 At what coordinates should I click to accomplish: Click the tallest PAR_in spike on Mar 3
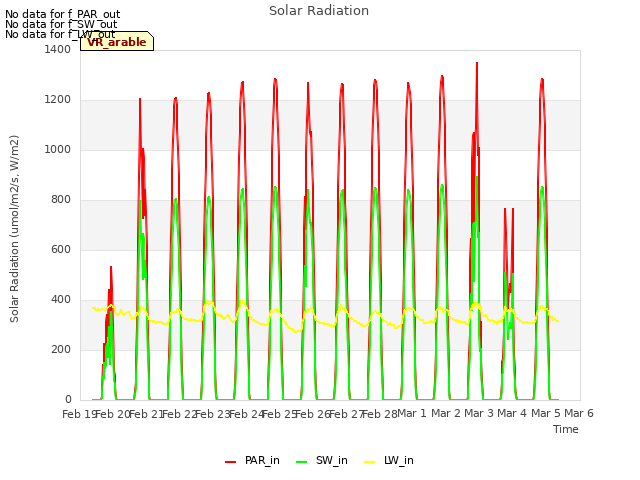point(477,64)
